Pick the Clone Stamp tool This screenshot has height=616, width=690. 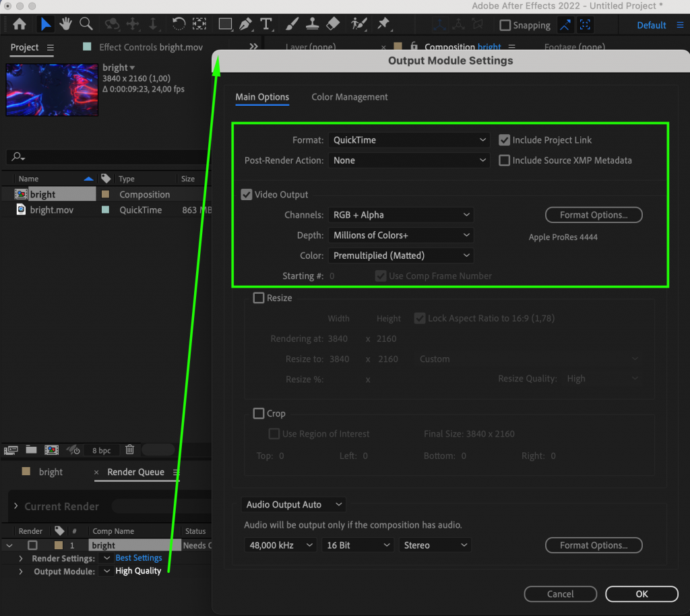point(312,24)
